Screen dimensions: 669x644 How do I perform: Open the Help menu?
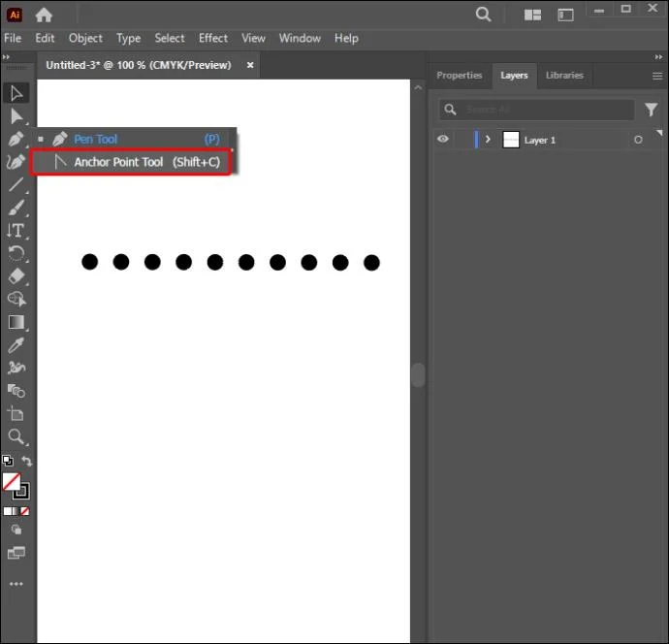point(346,39)
